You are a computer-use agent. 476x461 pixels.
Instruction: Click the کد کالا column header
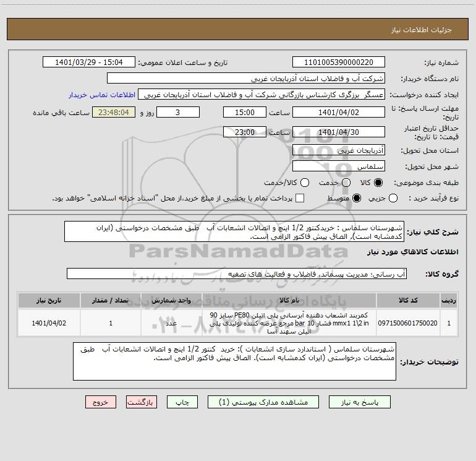click(x=408, y=301)
